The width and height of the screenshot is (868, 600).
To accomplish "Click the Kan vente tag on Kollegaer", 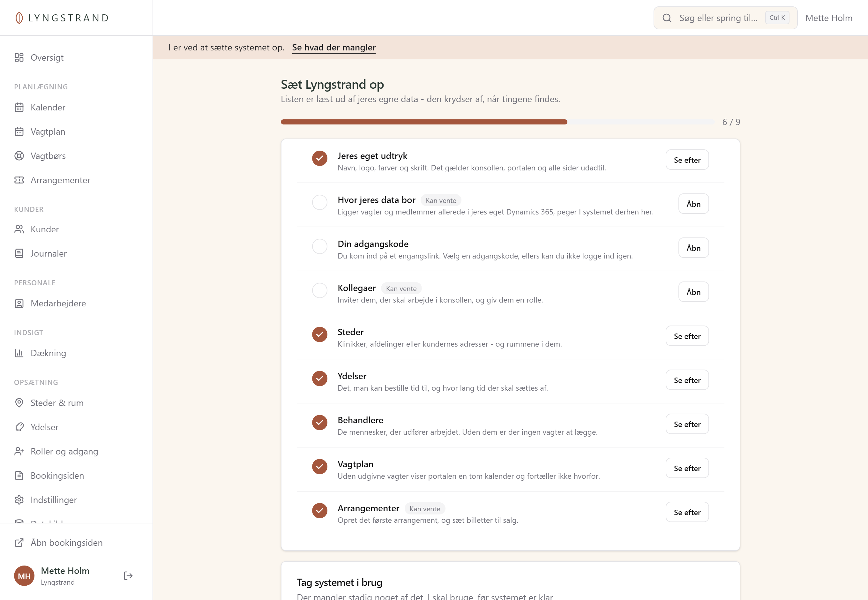I will 401,288.
